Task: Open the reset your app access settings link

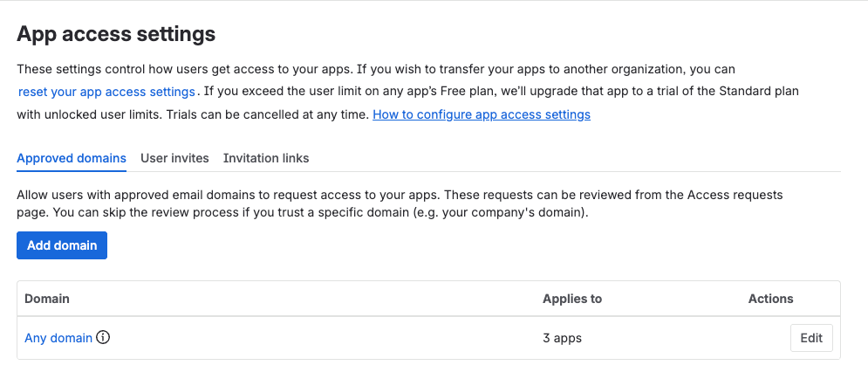Action: pyautogui.click(x=106, y=92)
